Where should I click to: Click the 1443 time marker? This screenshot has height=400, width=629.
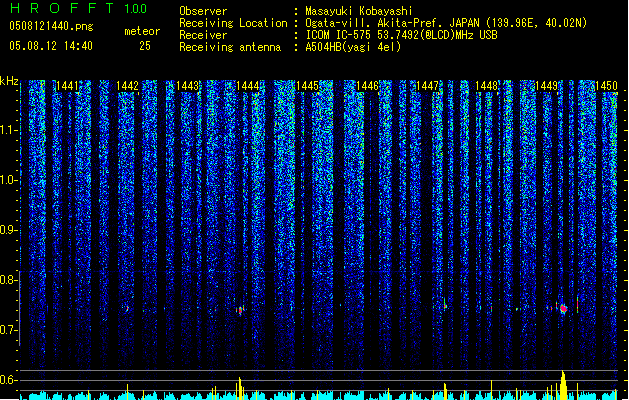(188, 86)
